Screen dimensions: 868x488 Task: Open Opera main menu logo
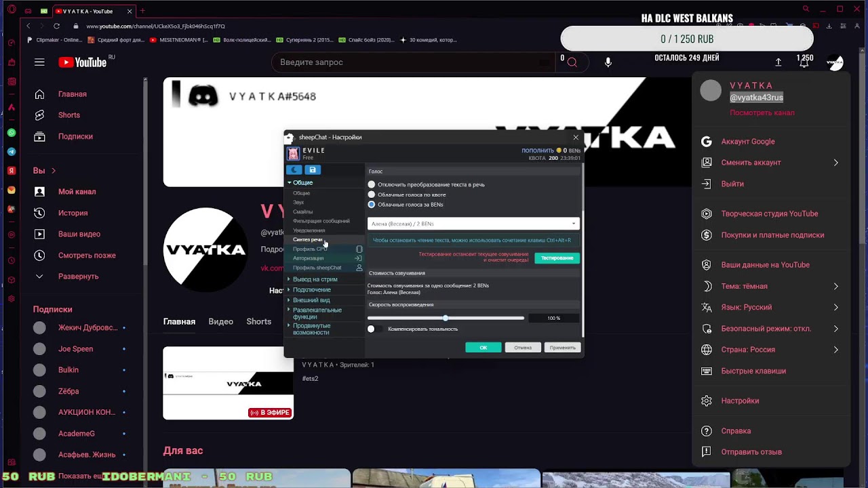[11, 10]
